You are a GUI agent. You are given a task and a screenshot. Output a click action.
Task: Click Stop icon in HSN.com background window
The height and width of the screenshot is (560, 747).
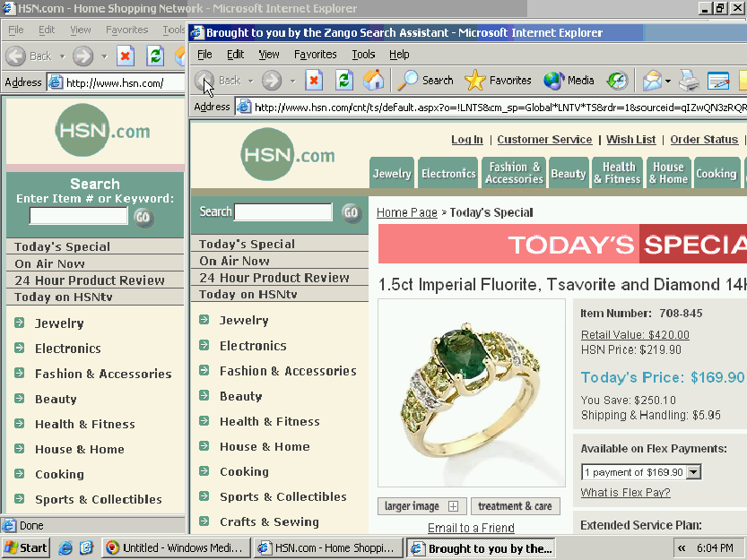(x=126, y=56)
